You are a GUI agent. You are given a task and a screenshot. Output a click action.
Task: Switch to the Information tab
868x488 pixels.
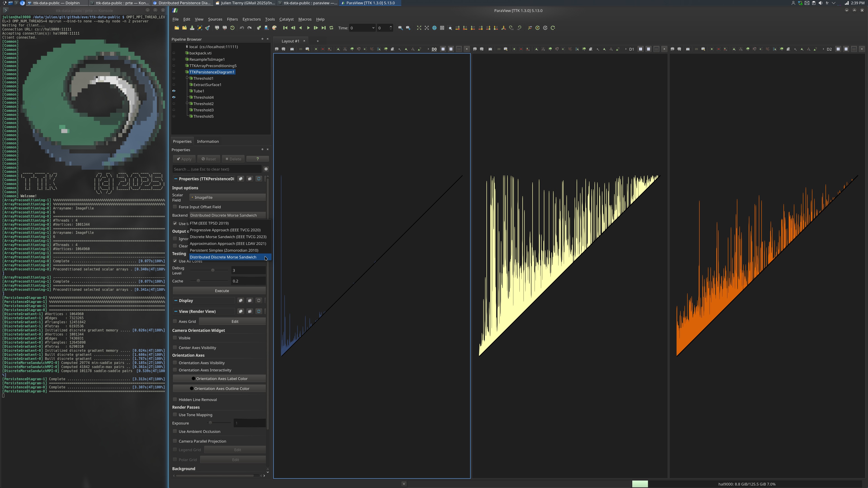click(x=208, y=141)
